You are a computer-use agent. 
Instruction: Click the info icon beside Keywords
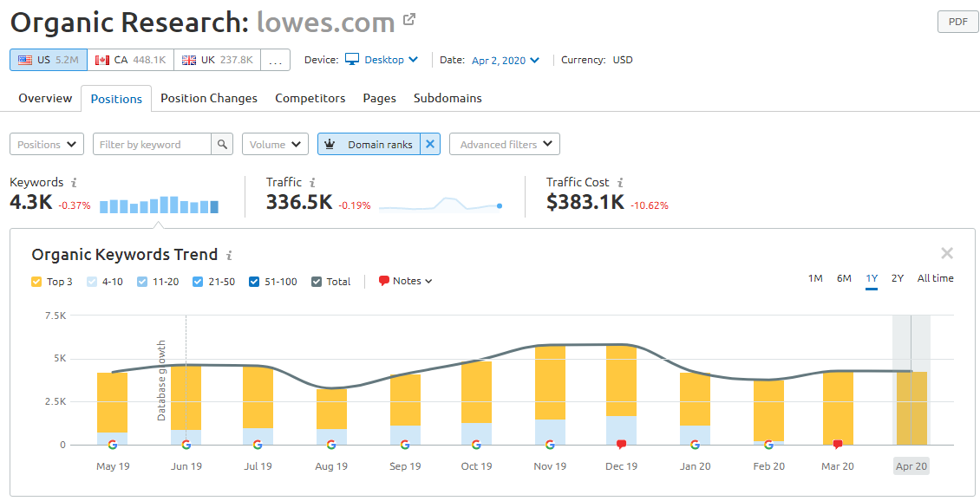[74, 182]
